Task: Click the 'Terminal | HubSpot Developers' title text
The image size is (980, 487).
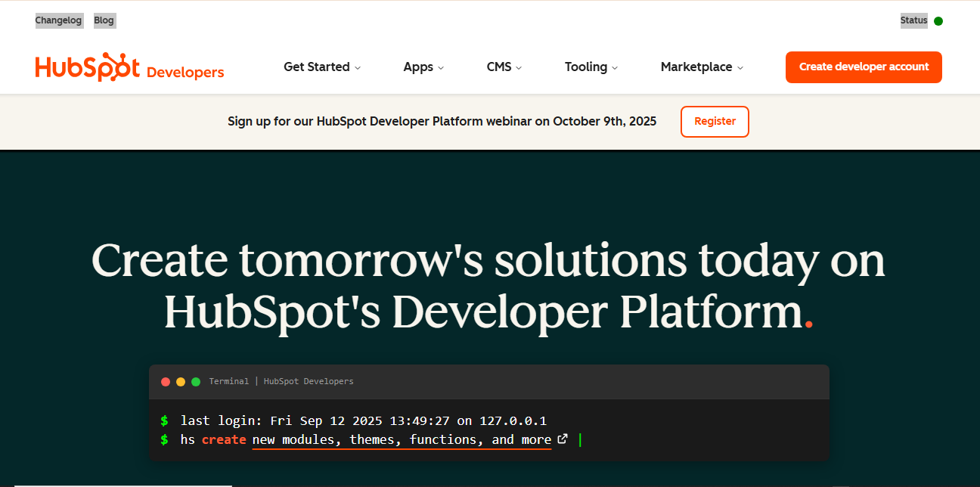Action: tap(281, 382)
